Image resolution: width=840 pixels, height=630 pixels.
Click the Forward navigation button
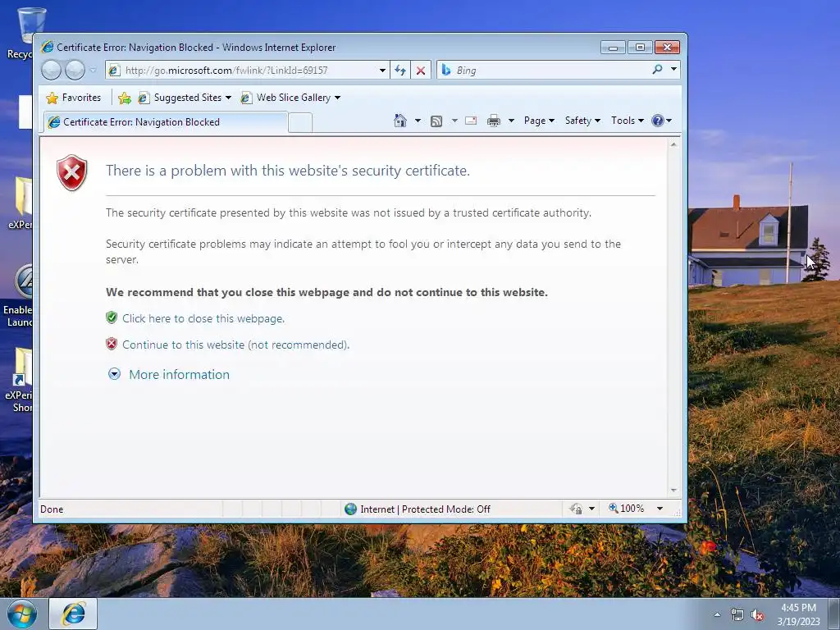(x=75, y=71)
